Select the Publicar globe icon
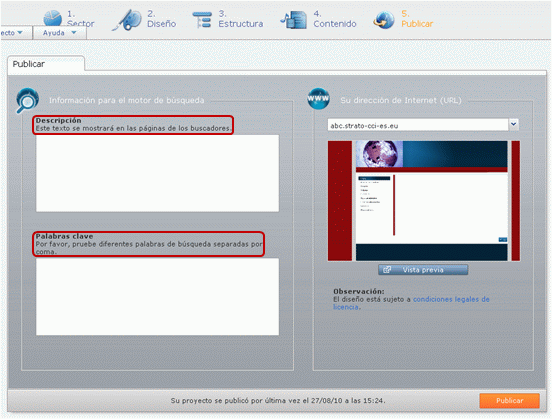This screenshot has width=552, height=419. (384, 20)
